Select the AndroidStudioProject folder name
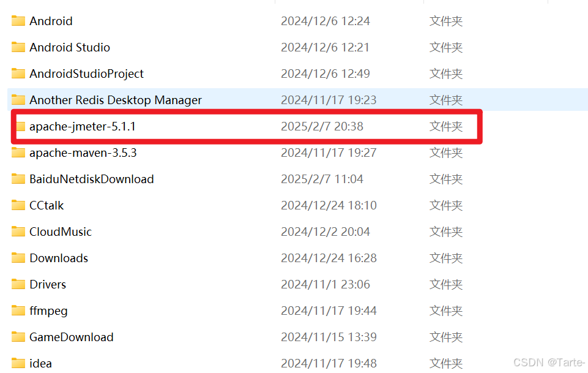 click(87, 74)
